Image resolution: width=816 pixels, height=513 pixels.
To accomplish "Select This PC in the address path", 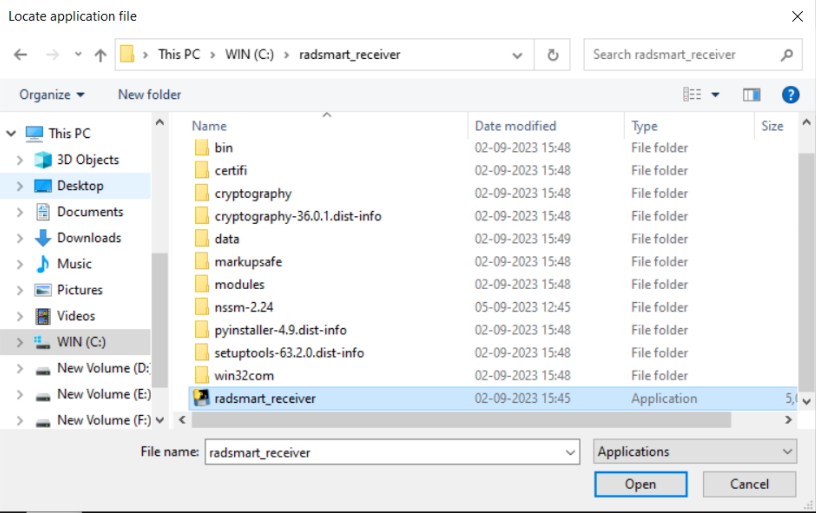I will tap(179, 55).
